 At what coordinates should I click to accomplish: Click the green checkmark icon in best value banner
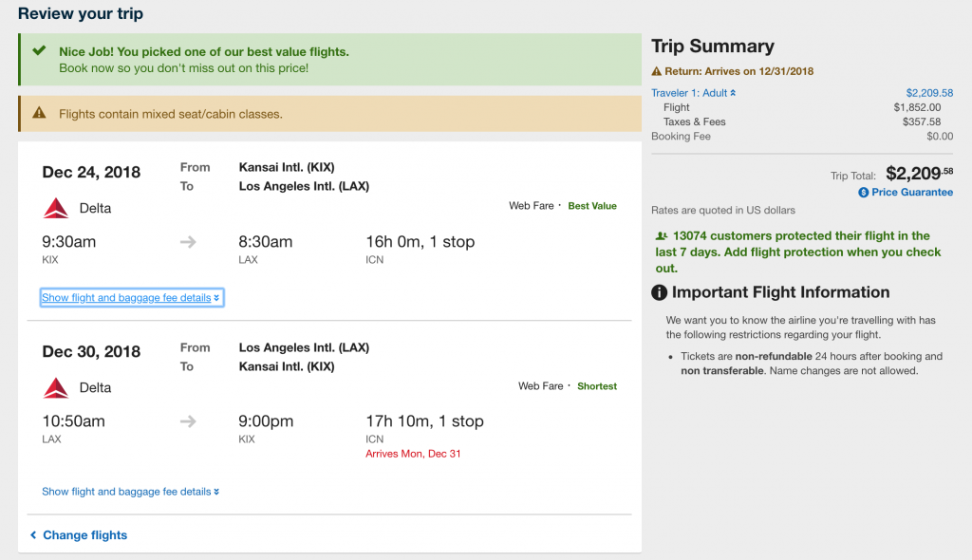pyautogui.click(x=39, y=51)
